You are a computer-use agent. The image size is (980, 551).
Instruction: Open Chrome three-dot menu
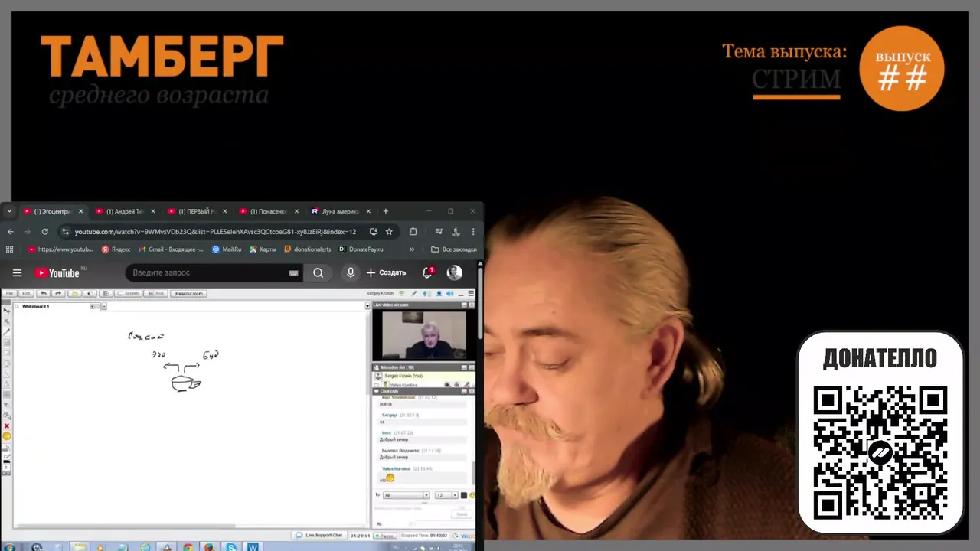[474, 231]
